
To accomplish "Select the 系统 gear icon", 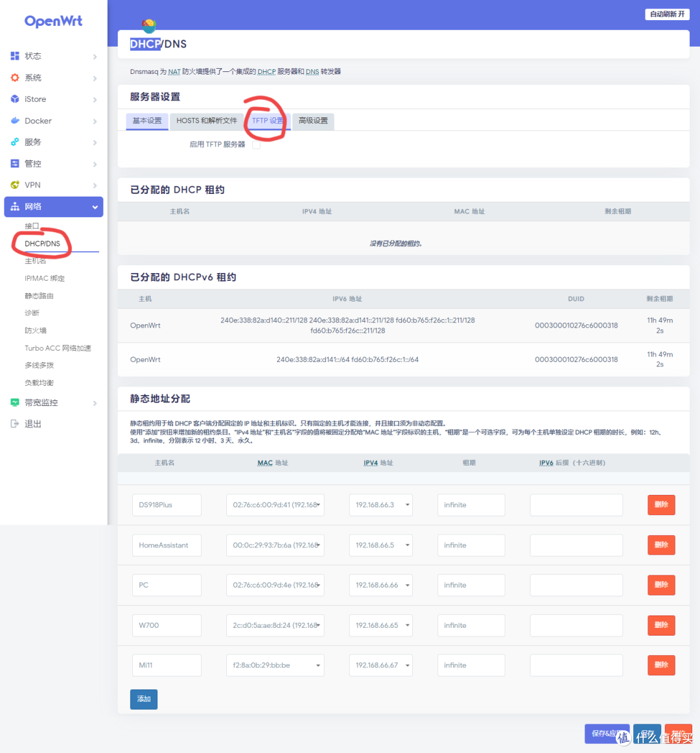I will coord(14,77).
